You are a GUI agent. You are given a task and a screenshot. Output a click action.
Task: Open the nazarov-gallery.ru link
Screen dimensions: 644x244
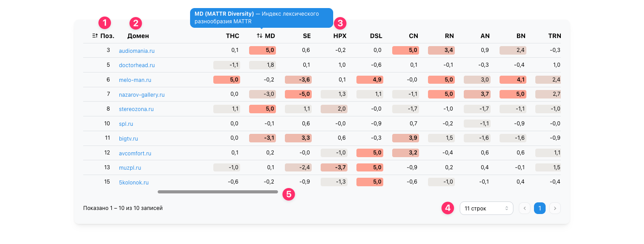coord(142,95)
